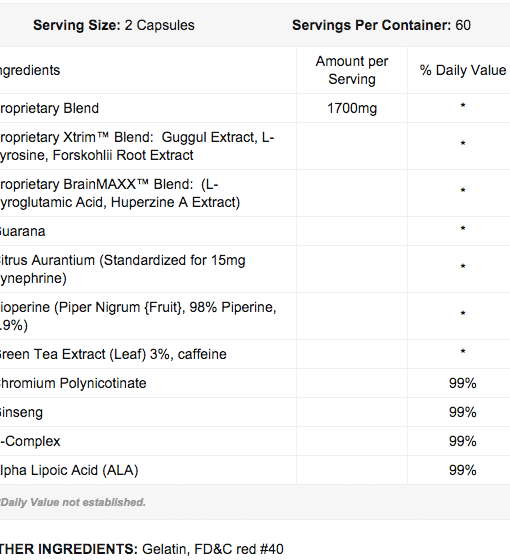Screen dimensions: 510x560
Task: Select Green Tea Extract row
Action: 255,354
